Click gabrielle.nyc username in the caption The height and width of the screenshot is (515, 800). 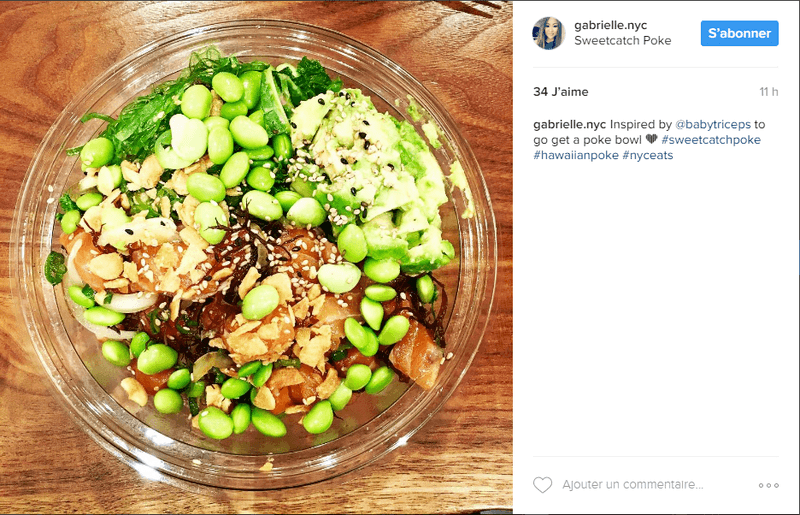tap(569, 125)
